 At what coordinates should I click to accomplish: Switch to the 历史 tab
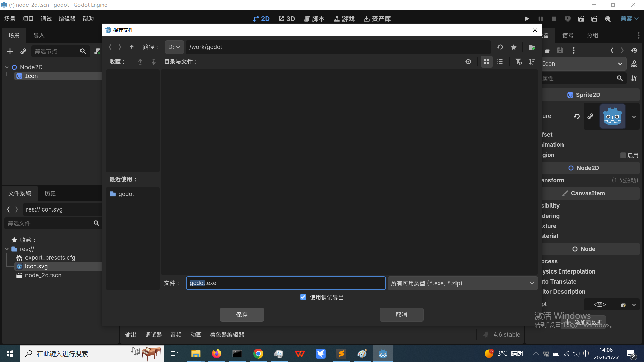click(x=50, y=193)
